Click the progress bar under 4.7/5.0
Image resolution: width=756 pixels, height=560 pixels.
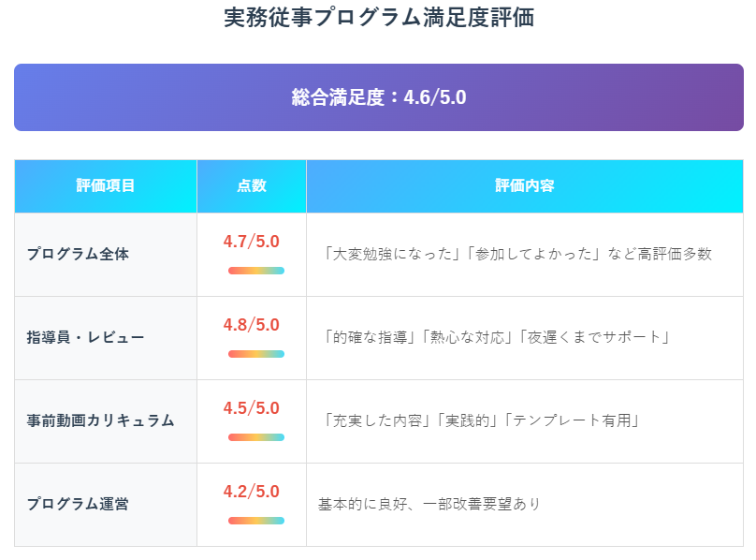point(256,271)
